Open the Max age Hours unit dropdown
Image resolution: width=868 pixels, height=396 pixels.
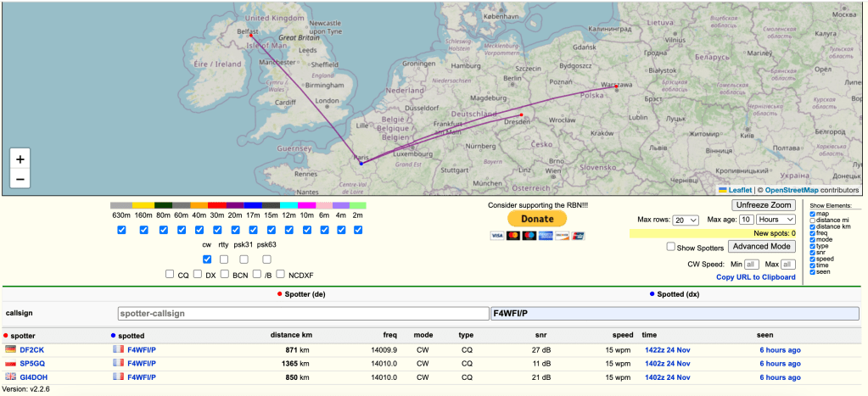coord(778,220)
